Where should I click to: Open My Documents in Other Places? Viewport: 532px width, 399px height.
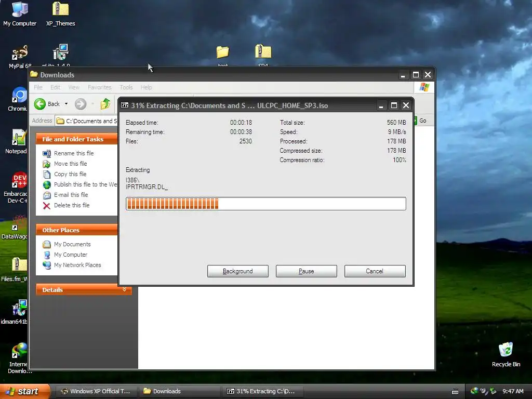(x=72, y=244)
